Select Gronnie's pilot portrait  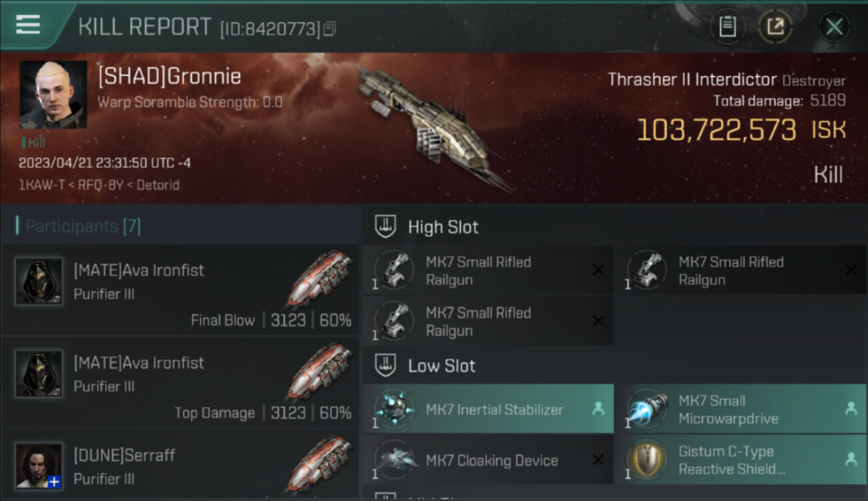pos(53,95)
